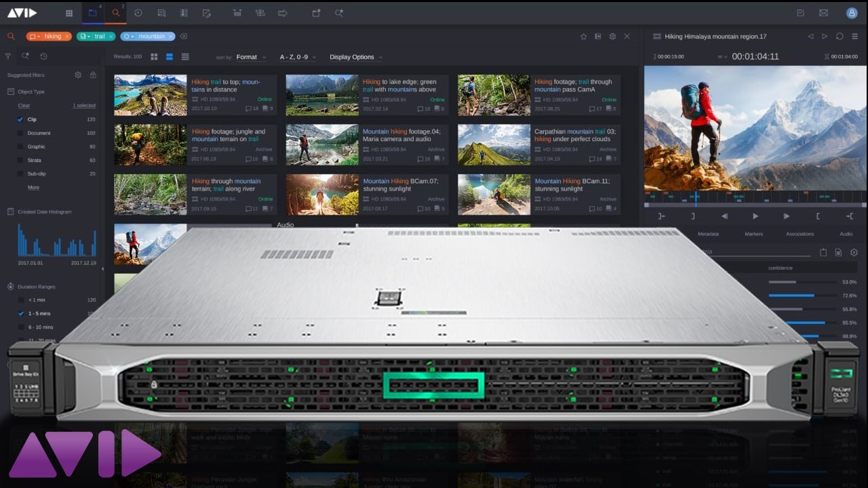This screenshot has height=488, width=868.
Task: Uncheck the Clip object type checkbox
Action: click(x=20, y=119)
